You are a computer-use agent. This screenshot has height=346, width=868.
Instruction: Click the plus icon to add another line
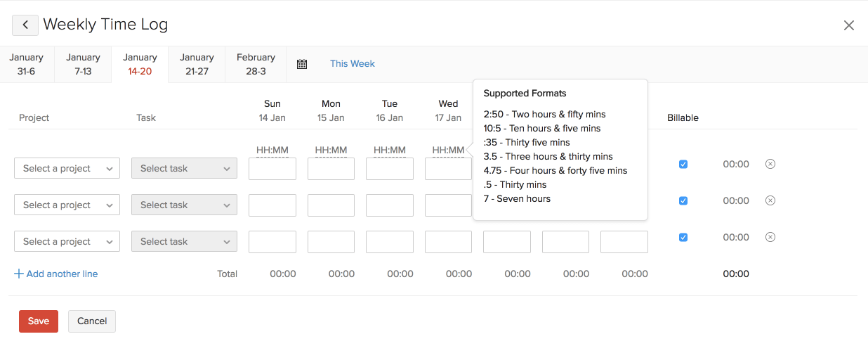19,274
